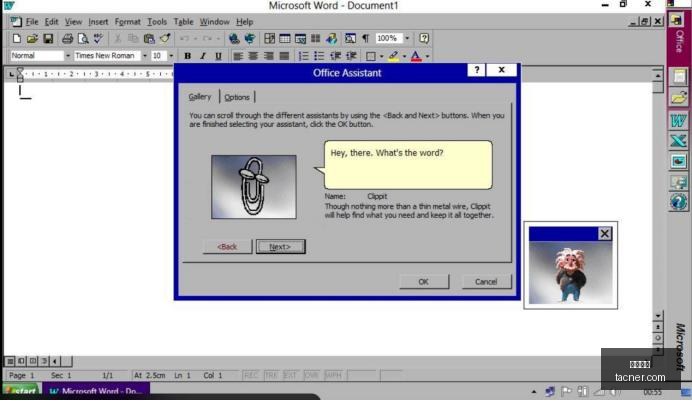Open the Tables and Borders tool
Screen dimensions: 692x401
[x=269, y=38]
